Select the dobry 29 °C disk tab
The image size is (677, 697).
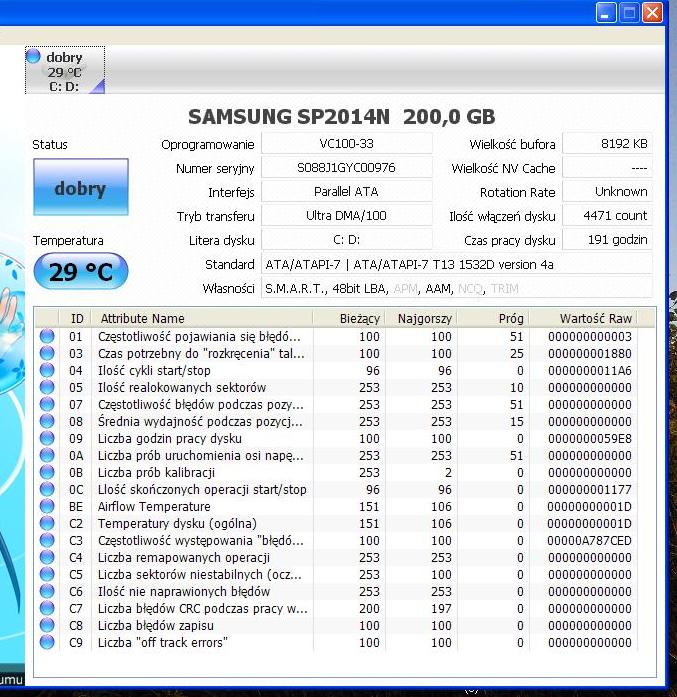(65, 70)
